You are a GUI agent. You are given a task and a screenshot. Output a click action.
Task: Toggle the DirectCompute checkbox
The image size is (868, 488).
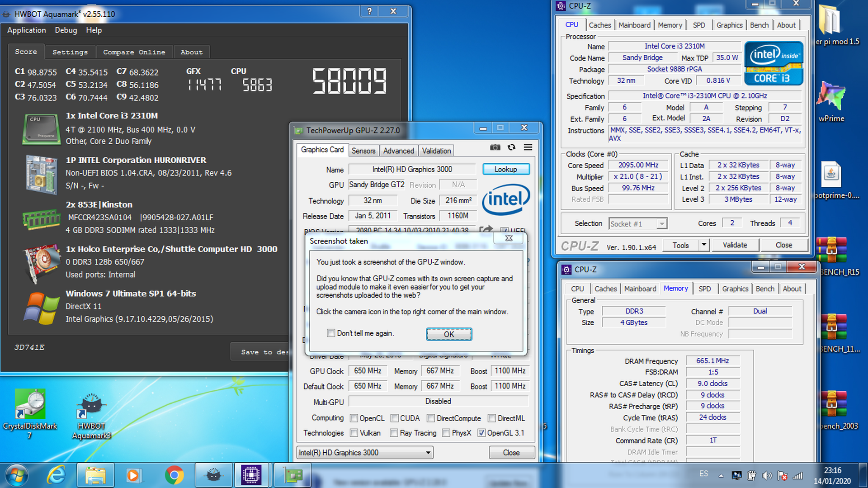point(431,418)
